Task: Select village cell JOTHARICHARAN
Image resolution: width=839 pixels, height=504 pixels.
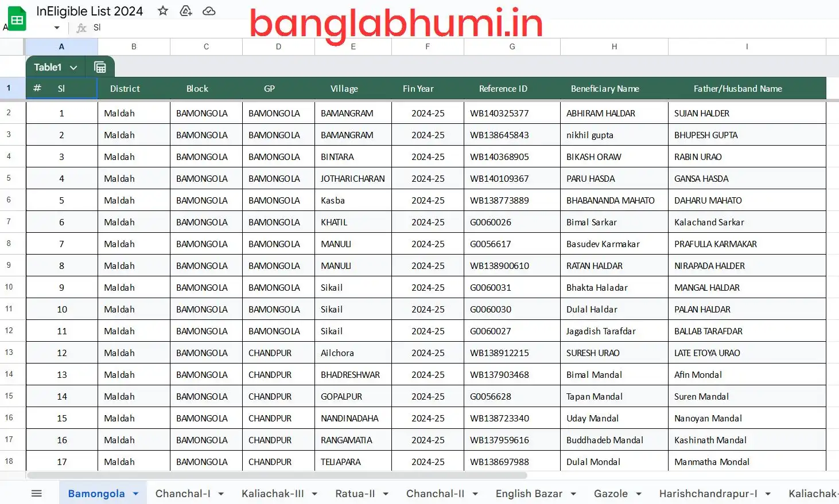Action: [x=353, y=178]
